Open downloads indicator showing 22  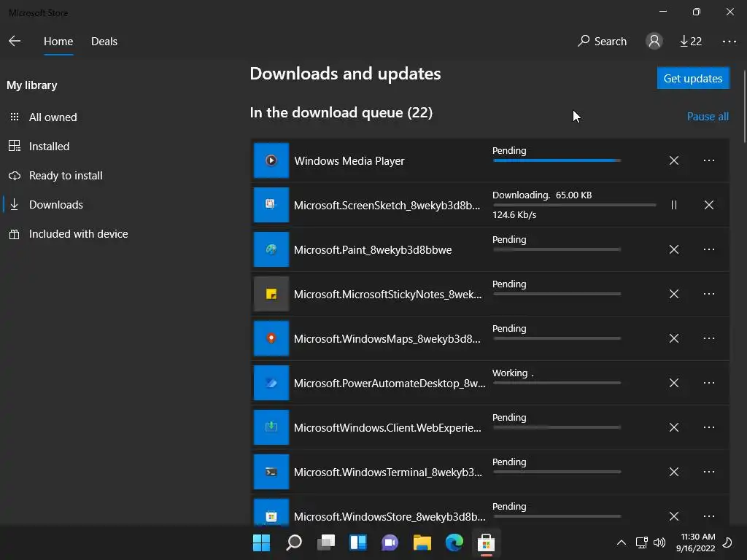click(691, 42)
